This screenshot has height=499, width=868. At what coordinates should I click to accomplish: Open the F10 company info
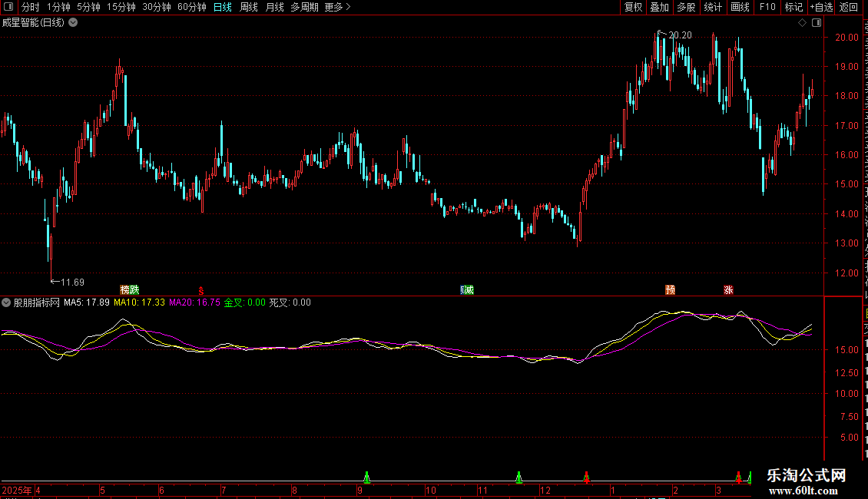click(767, 7)
